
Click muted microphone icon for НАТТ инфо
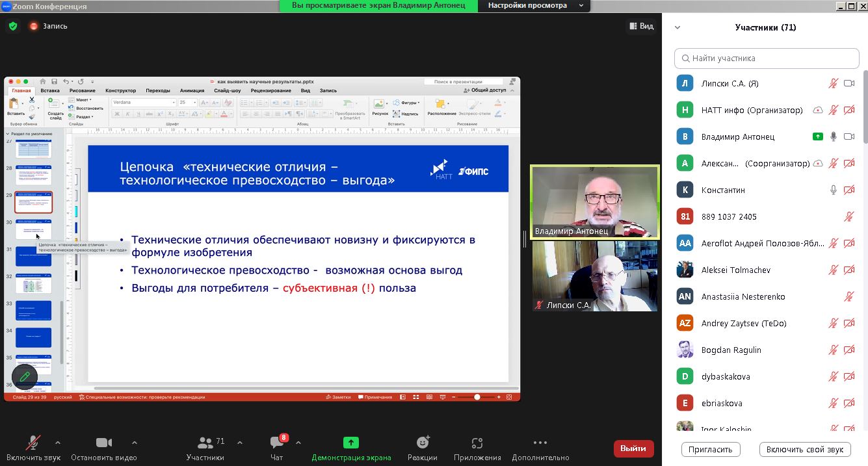point(834,110)
